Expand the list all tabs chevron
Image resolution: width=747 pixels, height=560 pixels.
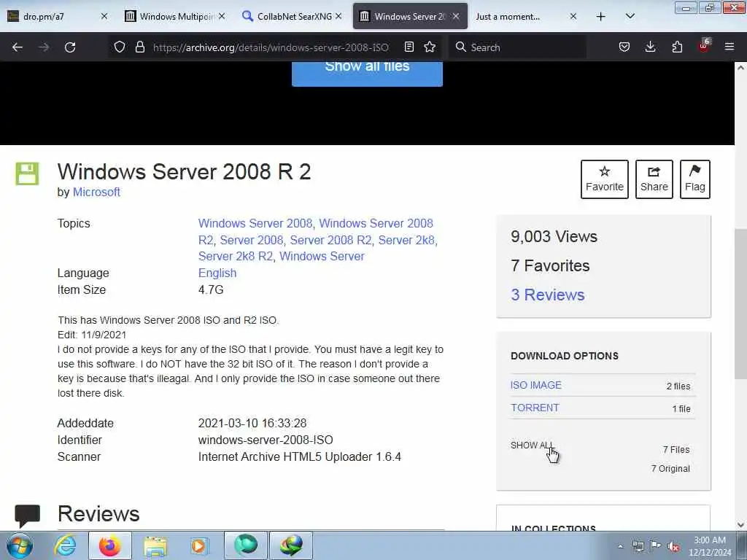coord(630,16)
